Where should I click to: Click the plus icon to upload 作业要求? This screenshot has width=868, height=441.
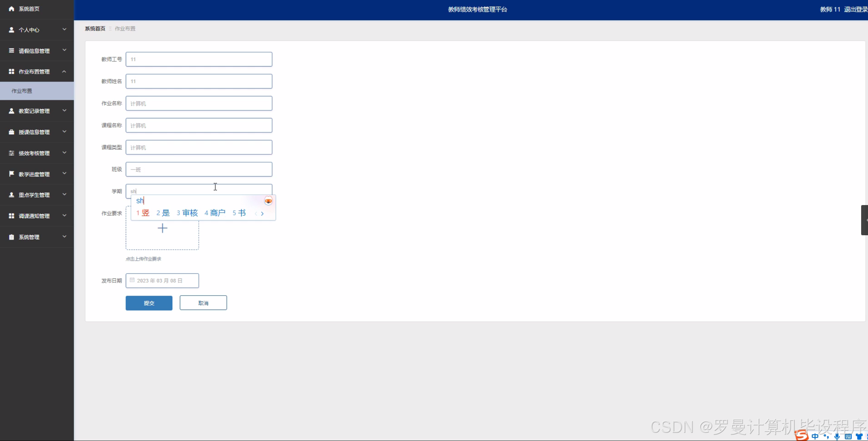[x=162, y=228]
